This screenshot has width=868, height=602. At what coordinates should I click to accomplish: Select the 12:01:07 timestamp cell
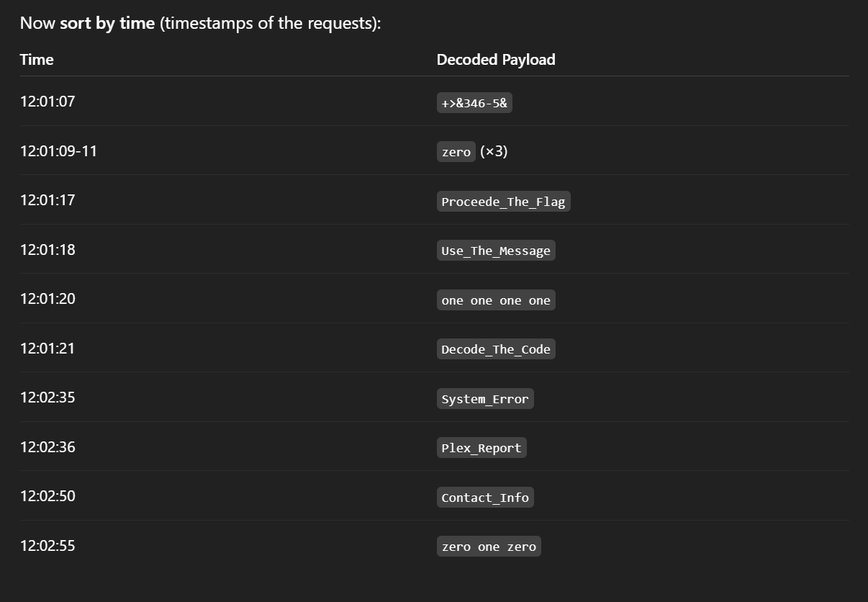point(48,102)
